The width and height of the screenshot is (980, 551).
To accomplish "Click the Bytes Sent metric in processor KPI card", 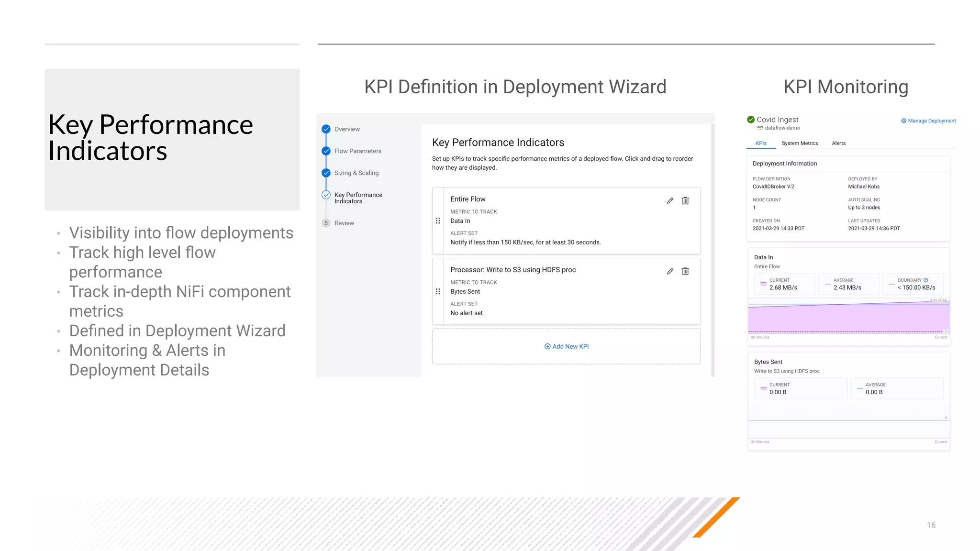I will click(465, 292).
